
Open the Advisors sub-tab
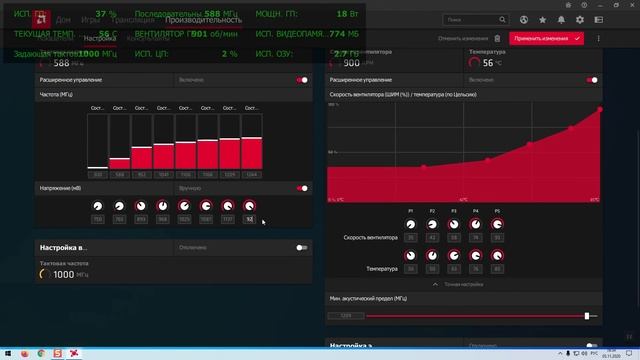pos(148,38)
